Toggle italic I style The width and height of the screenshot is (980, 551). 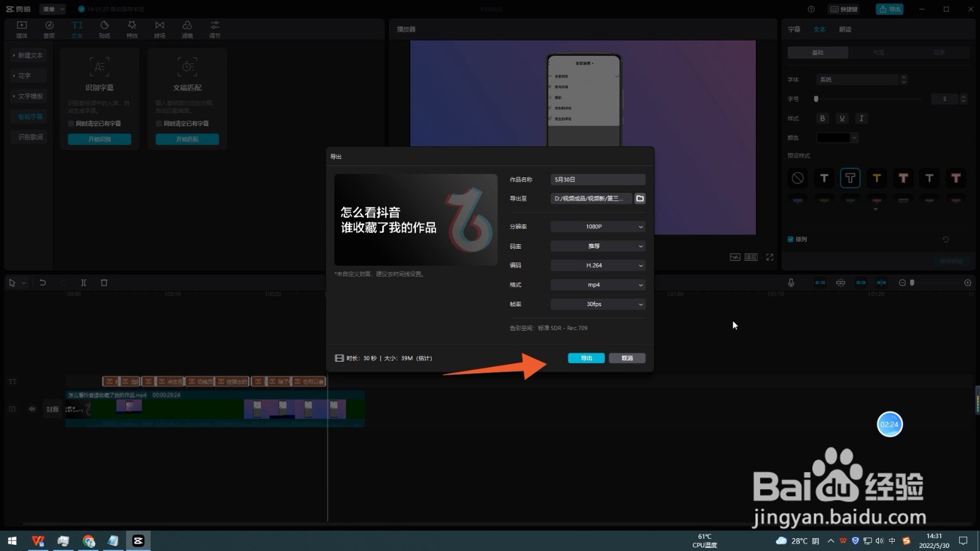[x=862, y=118]
